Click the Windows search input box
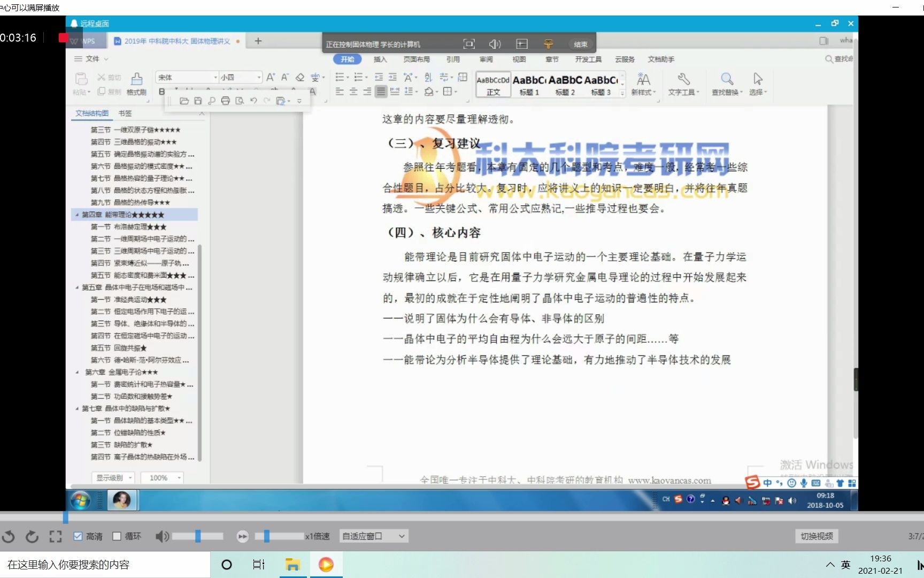 105,565
